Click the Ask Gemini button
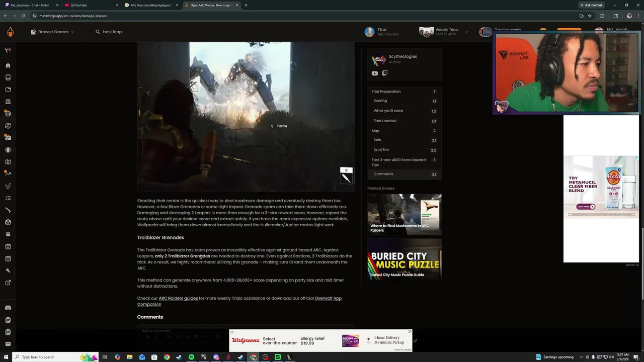 tap(591, 5)
